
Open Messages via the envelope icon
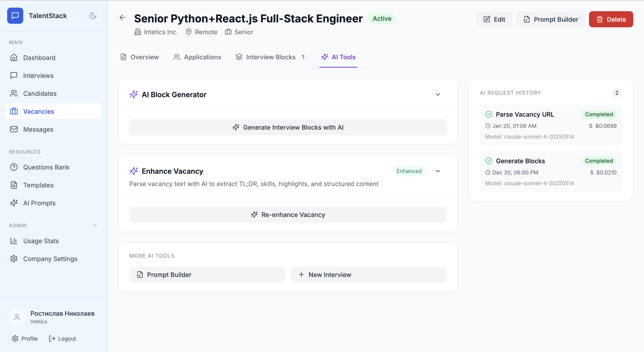click(x=14, y=129)
